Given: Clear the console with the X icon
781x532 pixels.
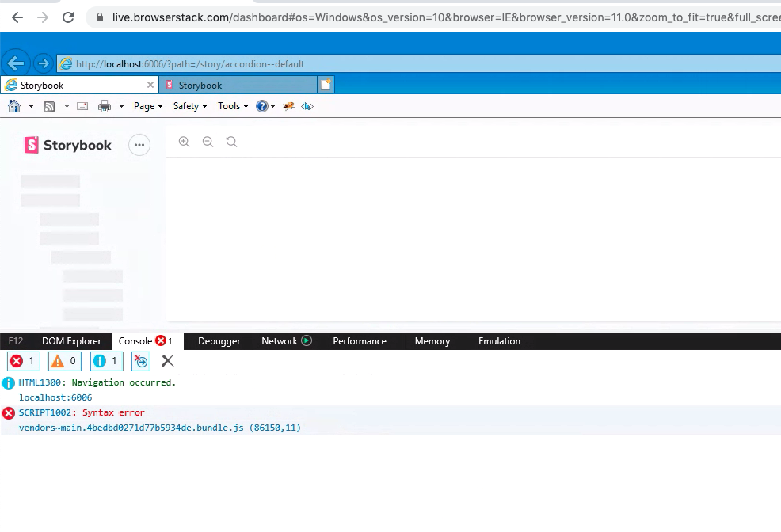Looking at the screenshot, I should pos(167,361).
